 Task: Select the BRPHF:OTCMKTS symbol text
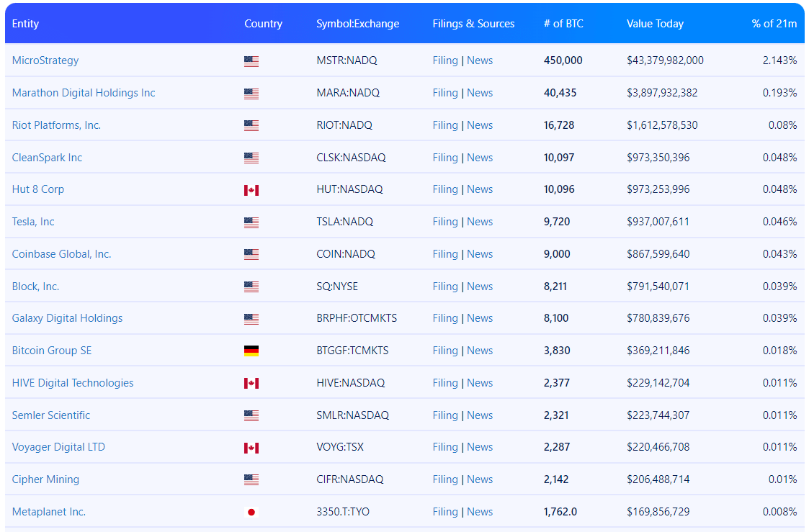357,318
